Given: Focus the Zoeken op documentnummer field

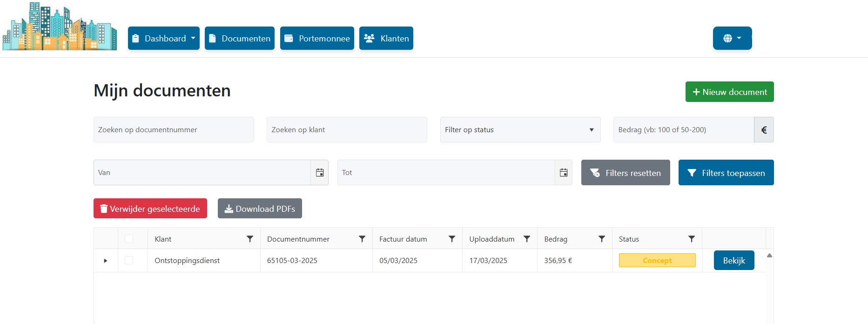Looking at the screenshot, I should (174, 130).
